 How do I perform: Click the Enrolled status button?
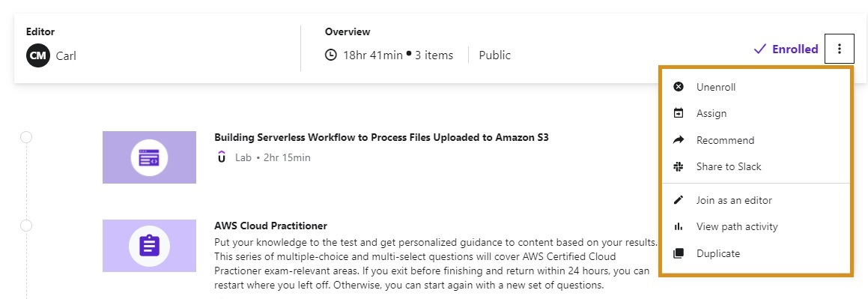tap(786, 49)
